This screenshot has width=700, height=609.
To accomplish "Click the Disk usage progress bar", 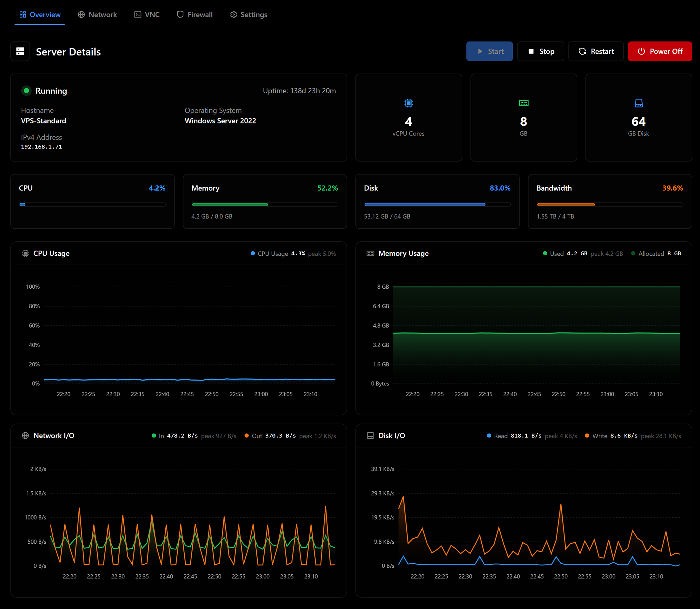I will coord(438,205).
